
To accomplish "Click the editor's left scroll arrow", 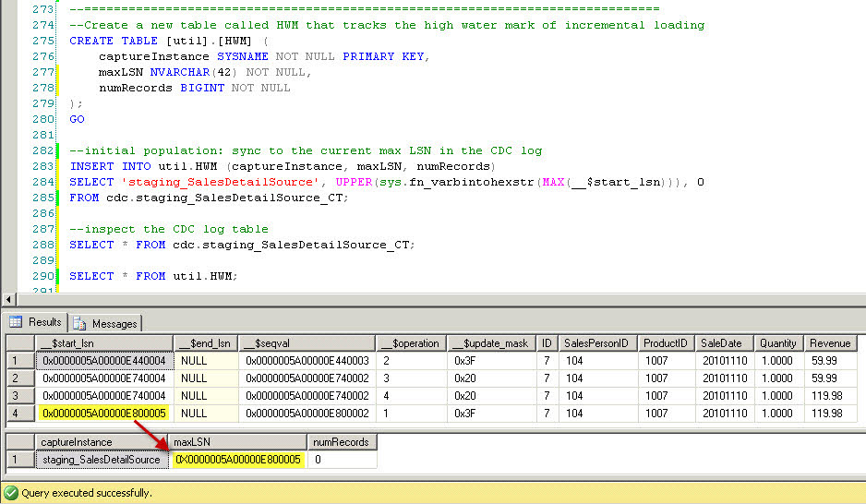I will pyautogui.click(x=9, y=300).
